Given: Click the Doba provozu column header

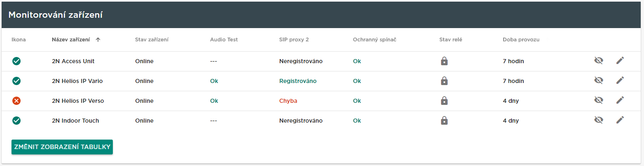Looking at the screenshot, I should [x=521, y=40].
